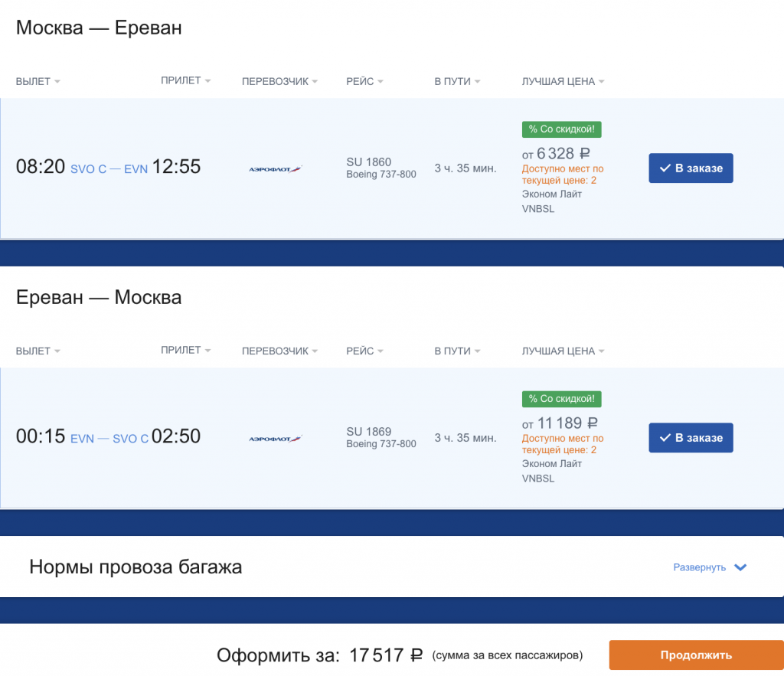
Task: Click the 'EVN — SVO C' route link
Action: [109, 439]
